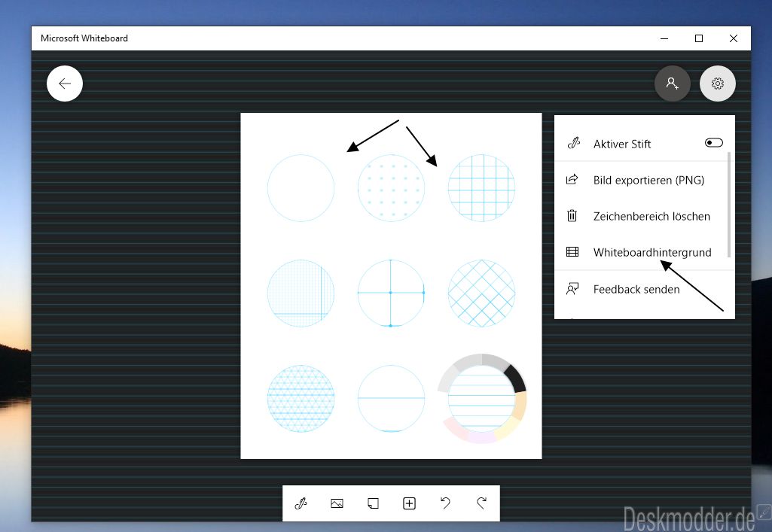This screenshot has height=532, width=772.
Task: Open the settings gear menu
Action: click(x=717, y=84)
